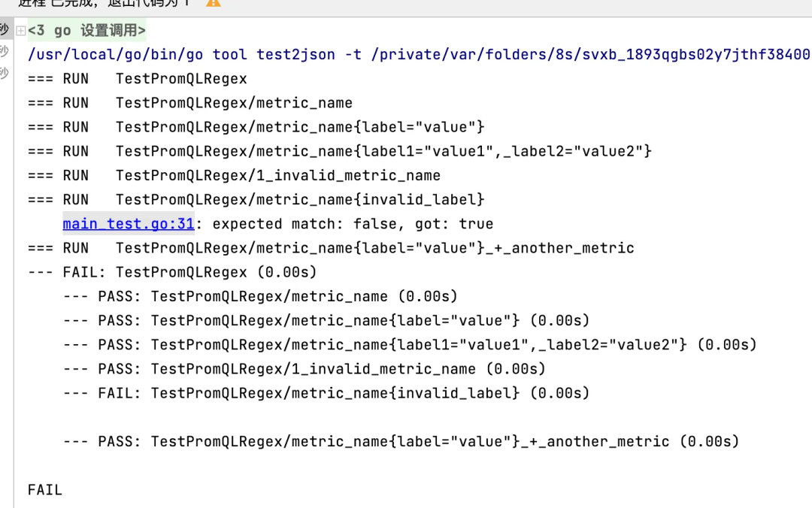Click the '=== RUN TestPromQLRegex' top line
The height and width of the screenshot is (508, 812).
[138, 79]
